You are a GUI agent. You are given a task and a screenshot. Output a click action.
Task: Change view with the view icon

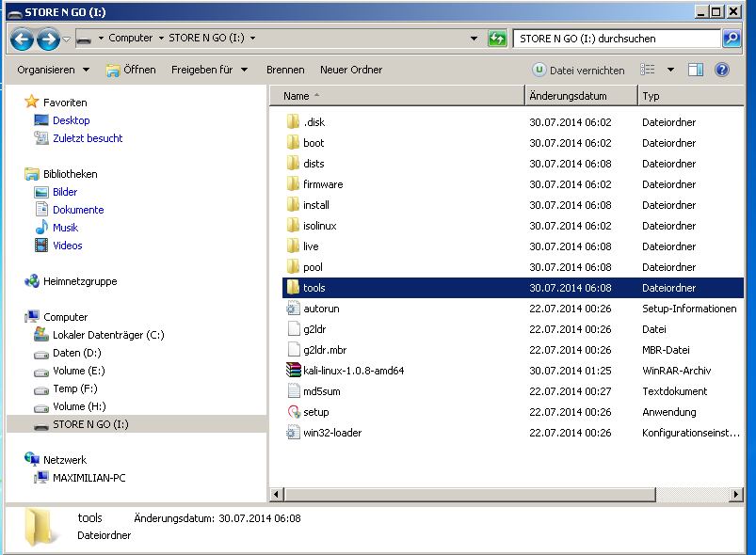click(x=648, y=70)
